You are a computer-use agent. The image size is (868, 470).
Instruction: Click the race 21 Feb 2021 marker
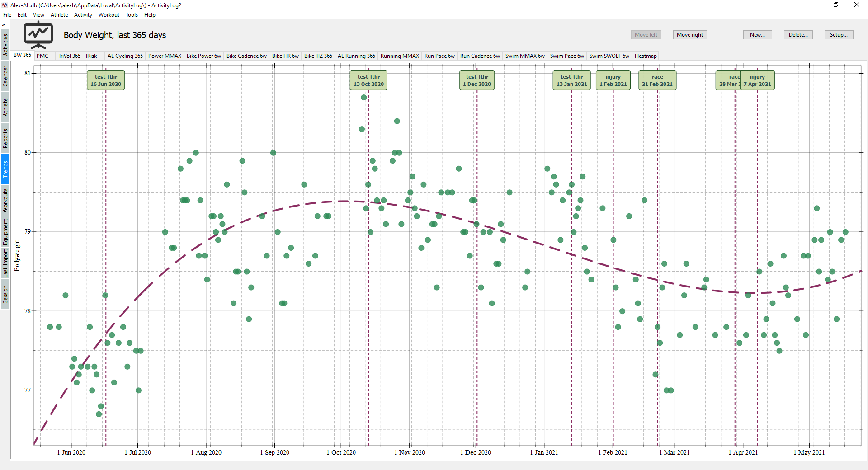tap(657, 80)
